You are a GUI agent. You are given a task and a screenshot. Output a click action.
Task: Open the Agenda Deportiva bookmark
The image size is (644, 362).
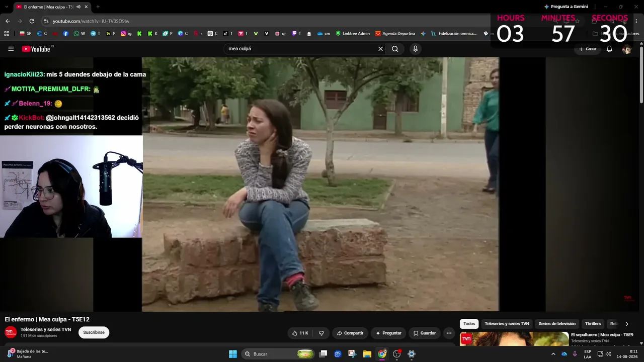tap(395, 34)
